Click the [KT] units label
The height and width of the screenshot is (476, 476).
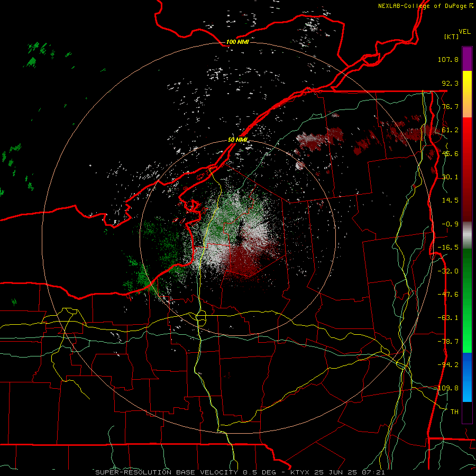452,36
